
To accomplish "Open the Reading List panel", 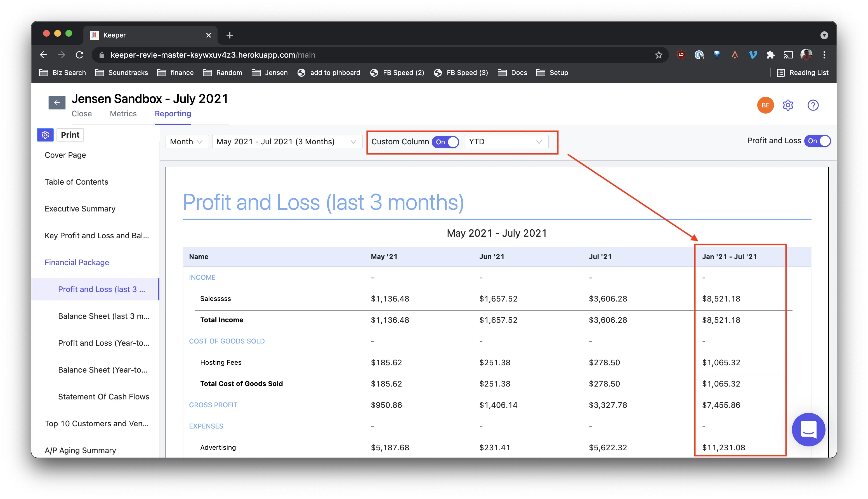I will point(802,73).
